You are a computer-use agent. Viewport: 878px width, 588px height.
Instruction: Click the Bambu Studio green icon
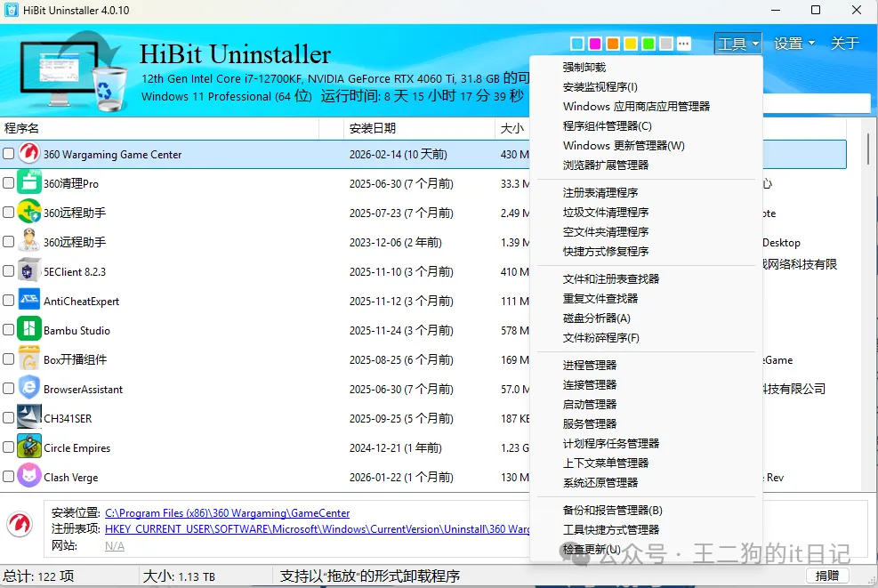click(x=29, y=329)
